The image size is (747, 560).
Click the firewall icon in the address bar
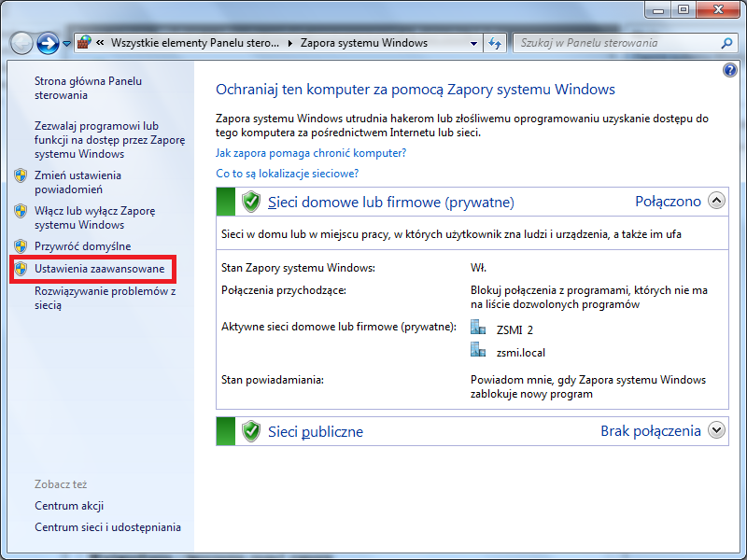pos(84,43)
